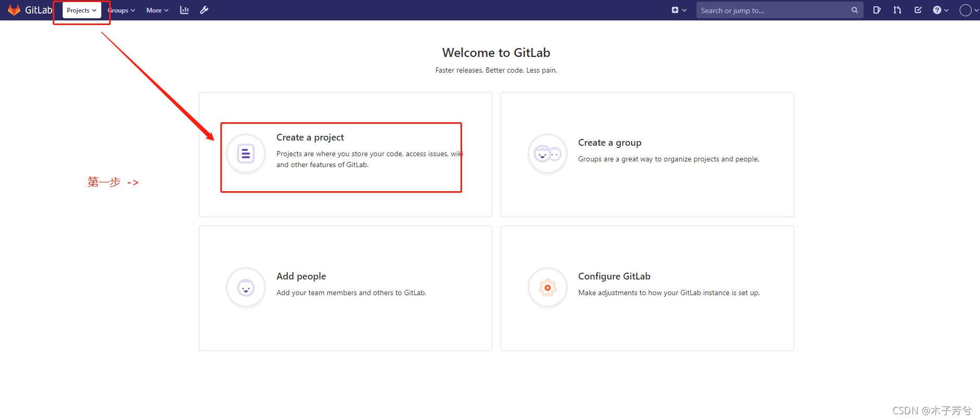Click the Create a group heading
980x420 pixels.
610,143
